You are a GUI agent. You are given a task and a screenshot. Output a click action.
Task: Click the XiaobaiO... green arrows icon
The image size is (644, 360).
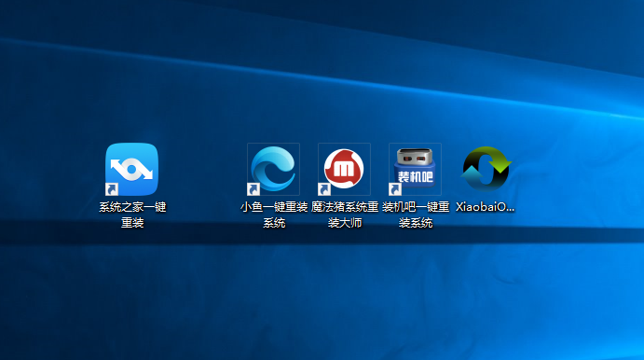pos(486,169)
